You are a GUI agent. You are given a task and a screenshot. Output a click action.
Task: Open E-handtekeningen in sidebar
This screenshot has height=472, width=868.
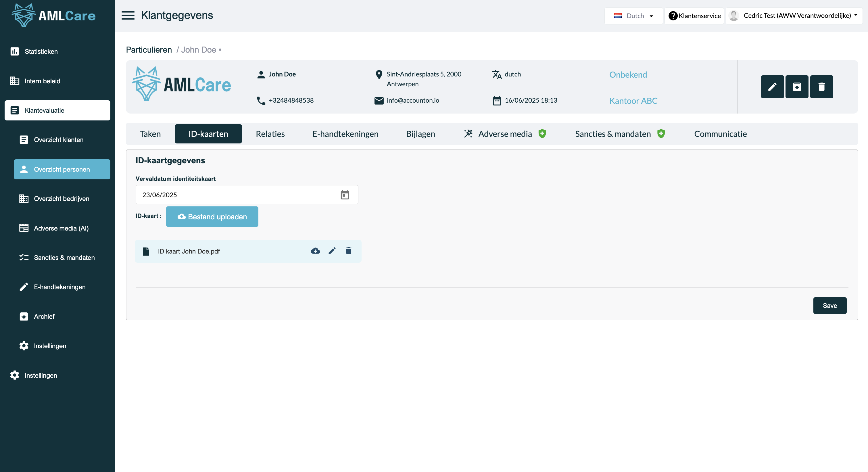pos(62,287)
